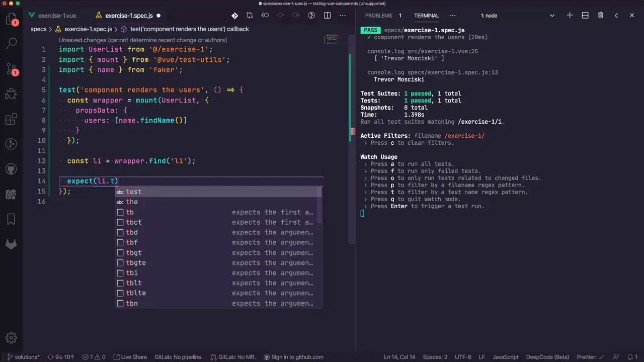Open the Run and Debug view

(x=11, y=94)
